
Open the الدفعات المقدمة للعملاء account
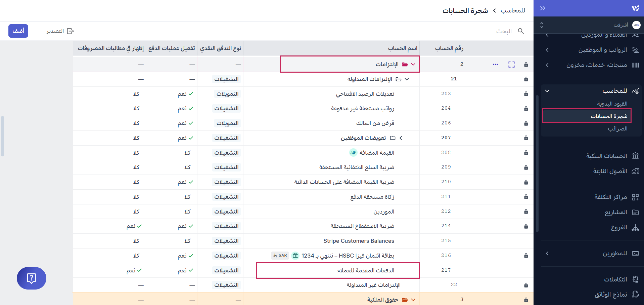366,270
